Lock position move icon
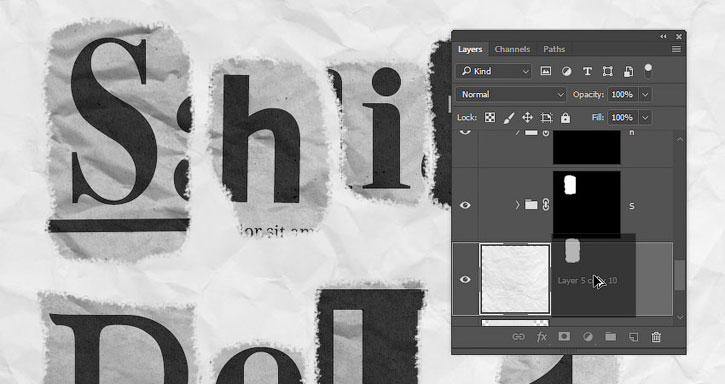The width and height of the screenshot is (725, 384). [528, 118]
